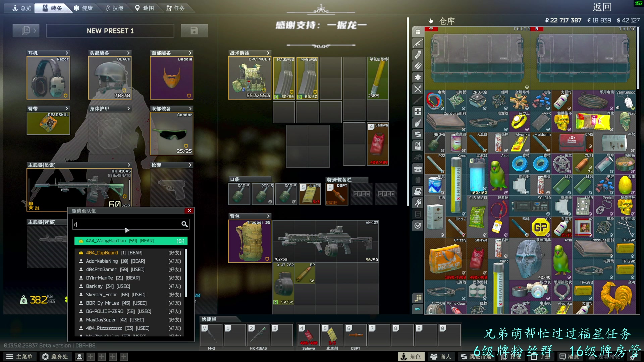The height and width of the screenshot is (362, 644).
Task: Filter stash by weapons rifle icon
Action: click(418, 43)
